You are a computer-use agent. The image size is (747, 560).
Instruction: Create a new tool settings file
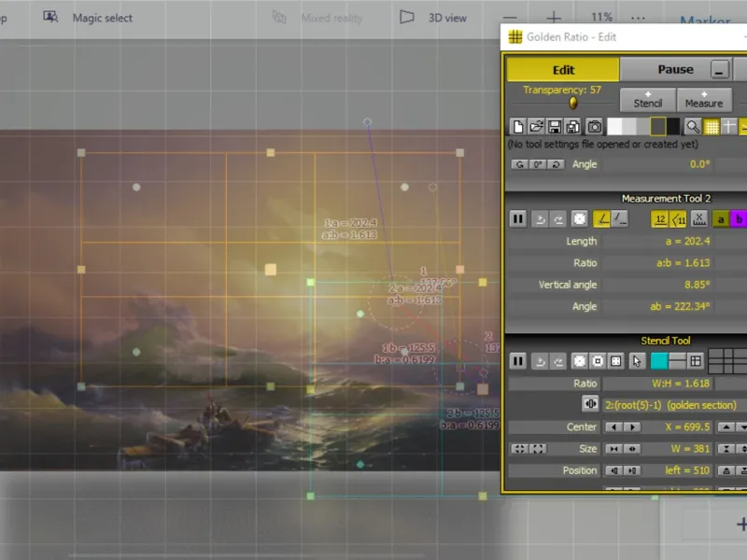pos(518,127)
